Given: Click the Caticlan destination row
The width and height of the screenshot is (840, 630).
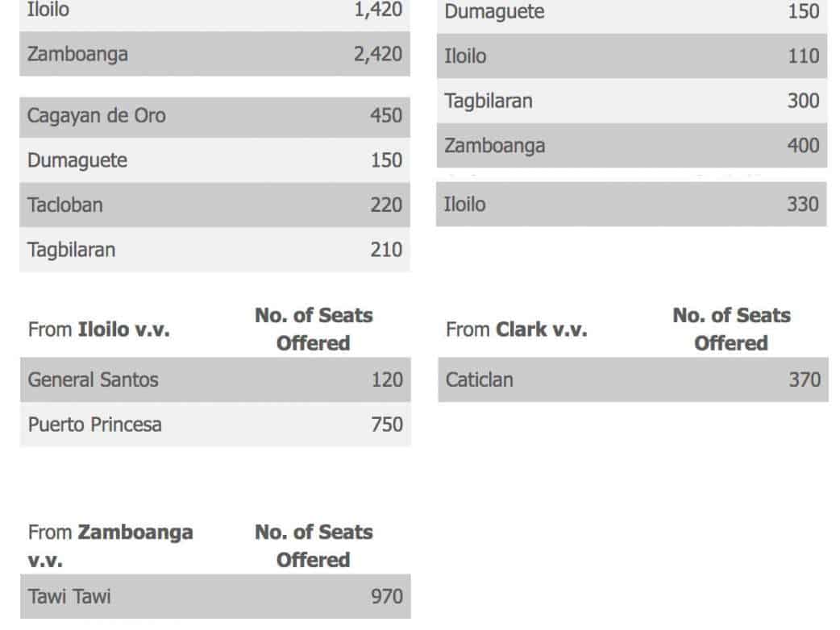Looking at the screenshot, I should pos(632,379).
